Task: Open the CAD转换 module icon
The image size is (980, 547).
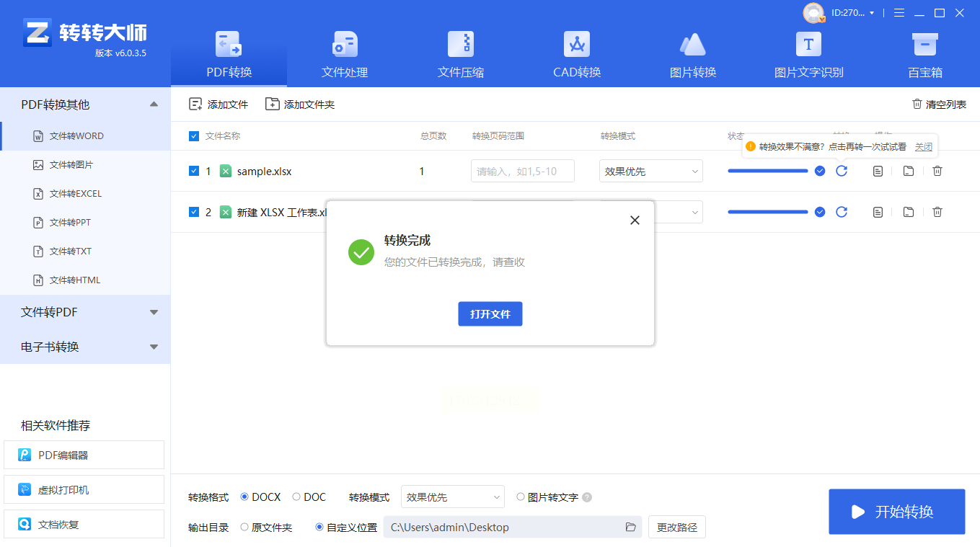Action: (577, 44)
